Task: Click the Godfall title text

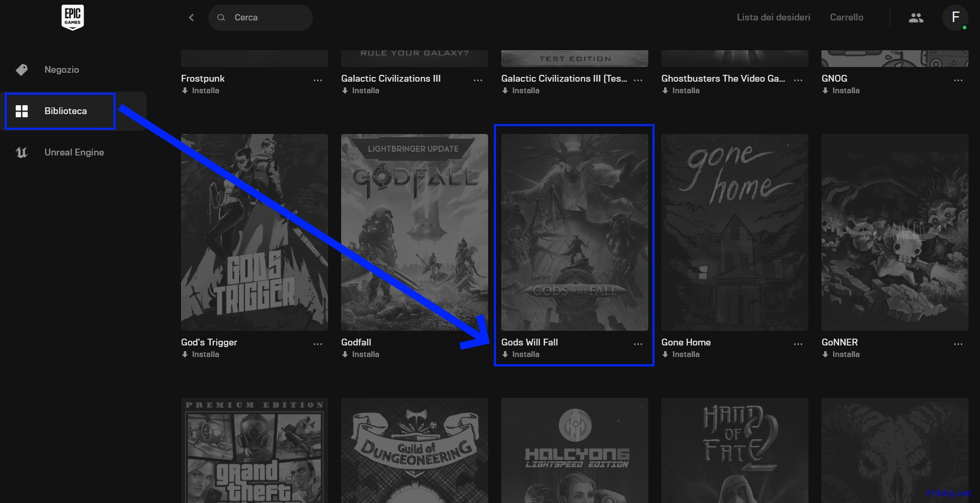Action: pyautogui.click(x=356, y=342)
